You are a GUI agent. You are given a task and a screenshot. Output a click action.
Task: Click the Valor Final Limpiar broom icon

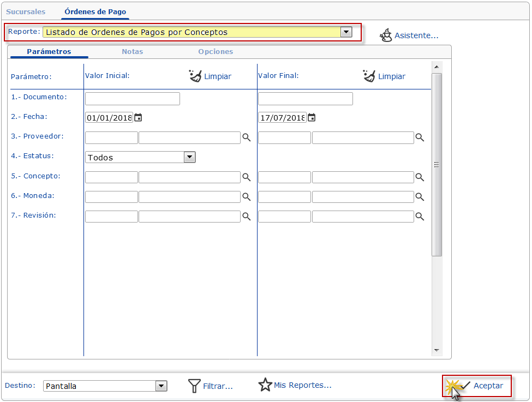369,76
